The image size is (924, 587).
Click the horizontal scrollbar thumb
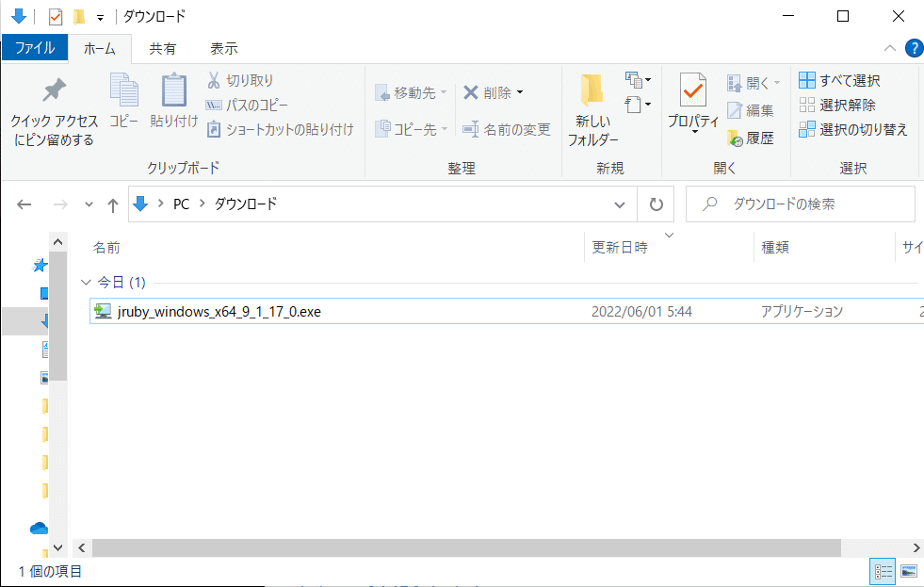[x=467, y=548]
